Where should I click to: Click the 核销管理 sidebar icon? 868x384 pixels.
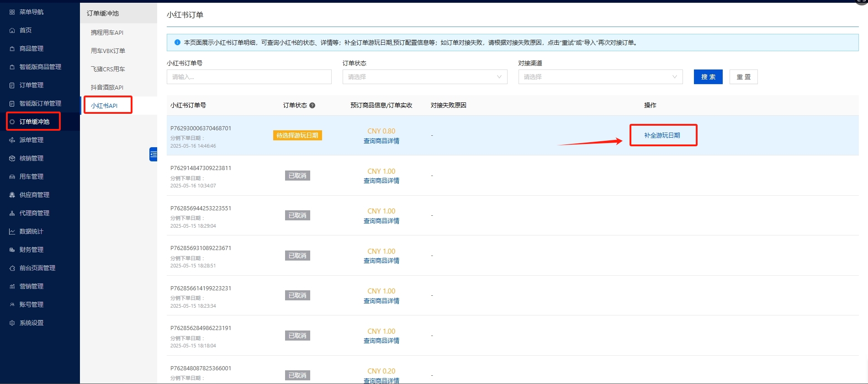click(x=12, y=158)
